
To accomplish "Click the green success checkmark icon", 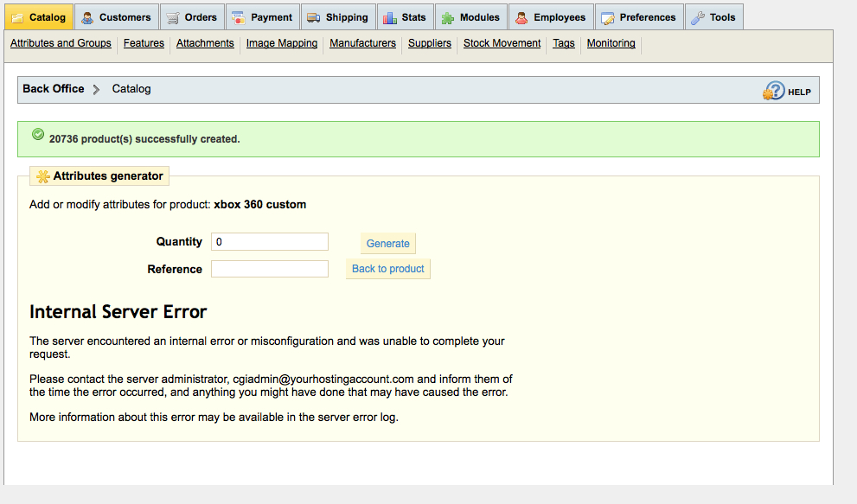I will (x=38, y=135).
